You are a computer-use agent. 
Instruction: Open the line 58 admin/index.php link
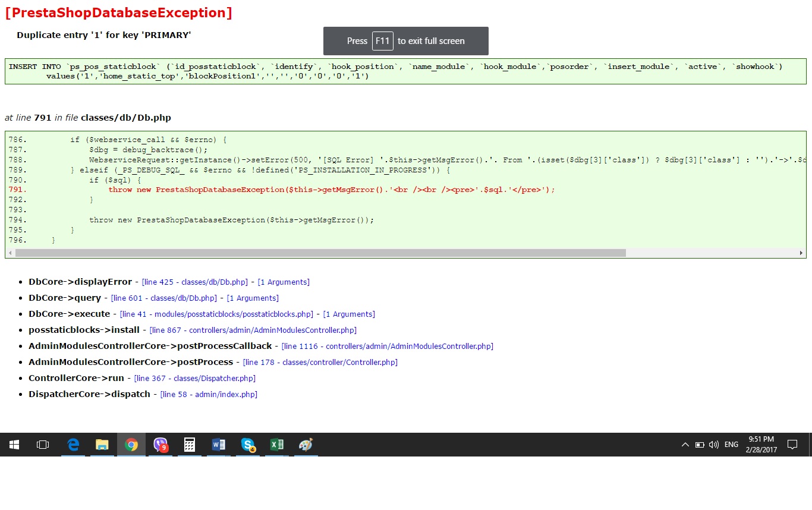coord(209,395)
